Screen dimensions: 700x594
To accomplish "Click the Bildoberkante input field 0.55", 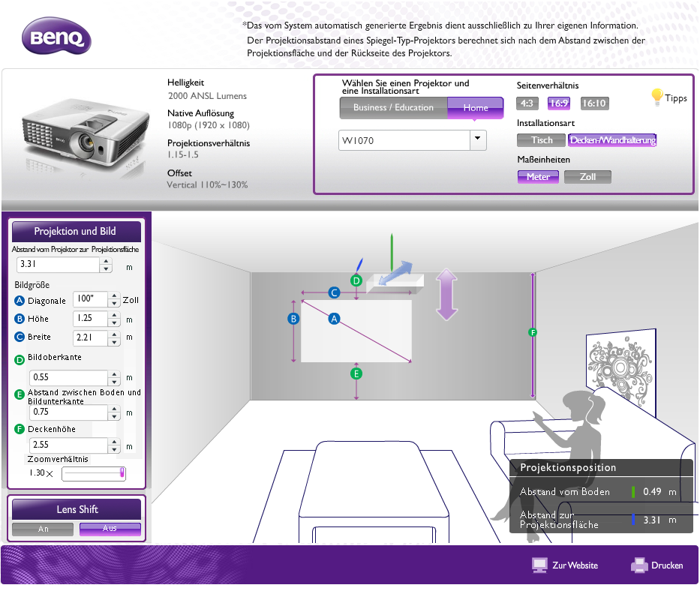I will point(69,377).
